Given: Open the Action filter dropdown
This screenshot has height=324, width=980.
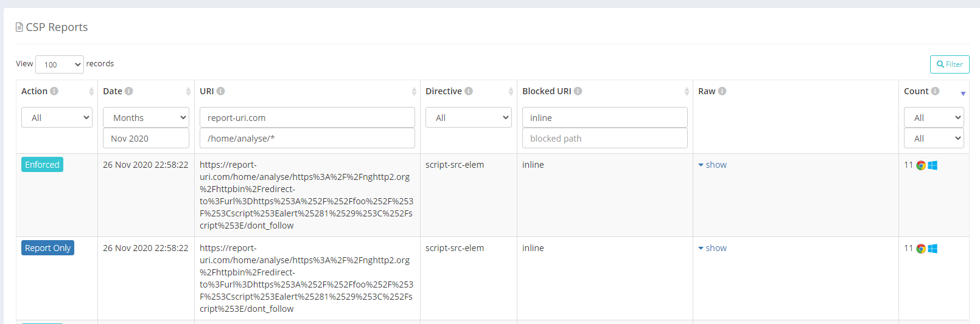Looking at the screenshot, I should pos(57,118).
